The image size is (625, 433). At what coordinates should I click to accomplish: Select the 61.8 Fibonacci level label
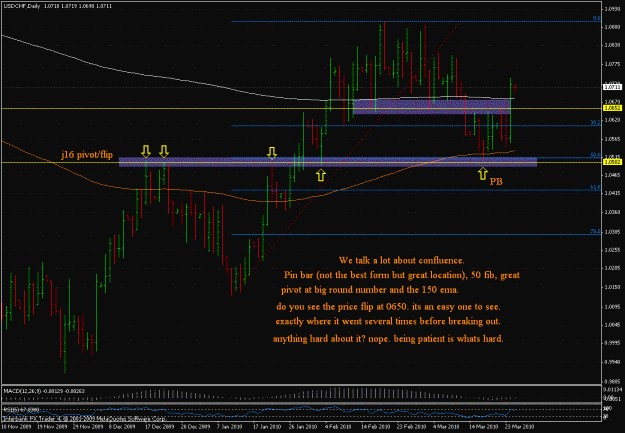click(x=596, y=187)
